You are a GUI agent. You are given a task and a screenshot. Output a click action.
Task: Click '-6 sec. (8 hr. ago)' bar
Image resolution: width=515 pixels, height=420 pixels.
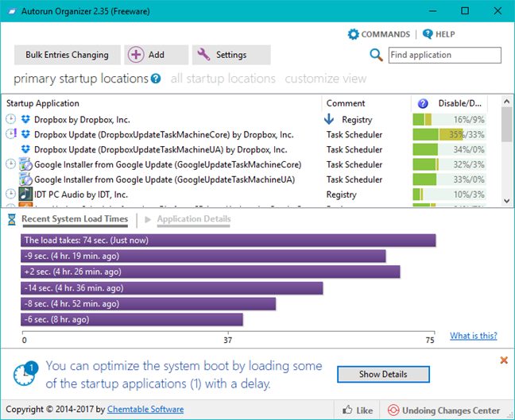(x=132, y=320)
